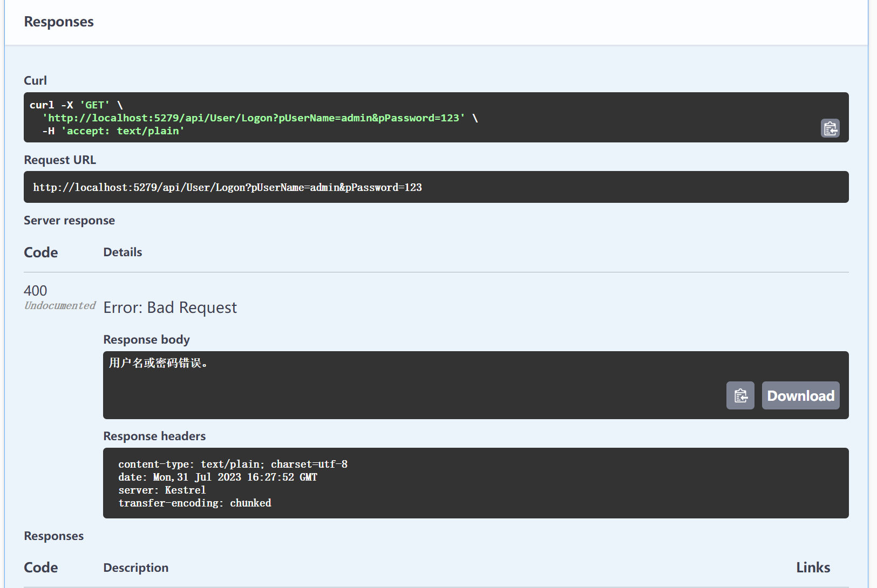Select the Request URL text box
The image size is (877, 588).
click(436, 187)
